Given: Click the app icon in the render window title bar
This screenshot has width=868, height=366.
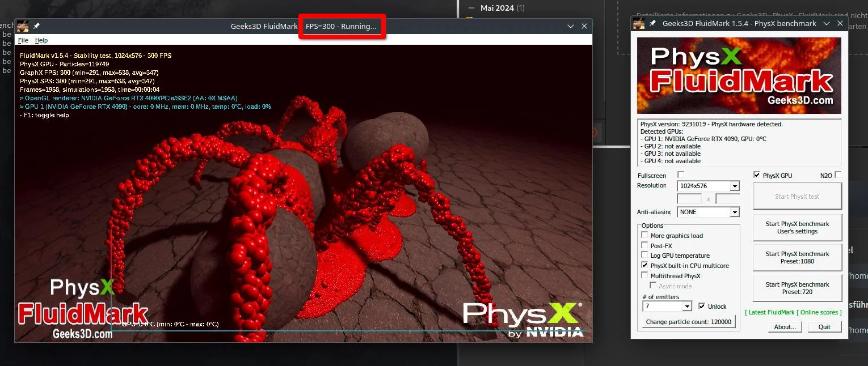Looking at the screenshot, I should [x=22, y=26].
